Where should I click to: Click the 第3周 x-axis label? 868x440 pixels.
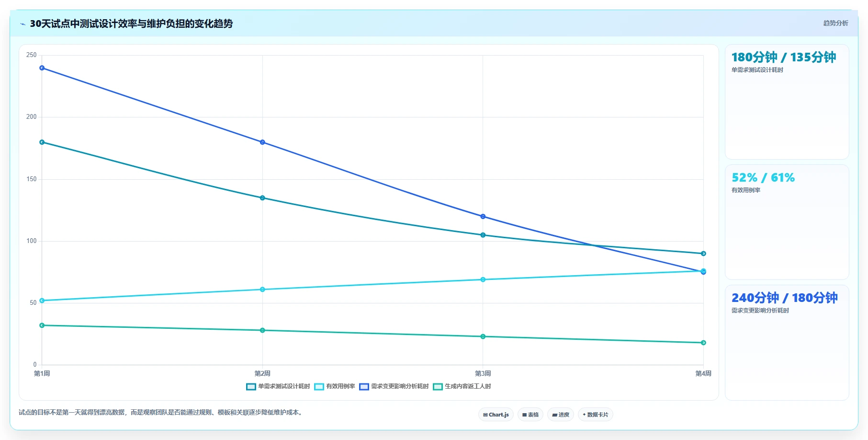click(483, 373)
